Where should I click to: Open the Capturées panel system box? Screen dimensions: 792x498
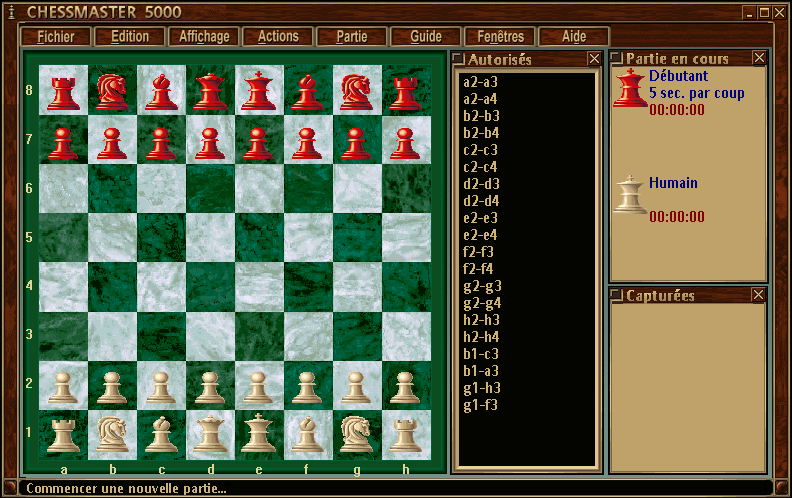616,294
